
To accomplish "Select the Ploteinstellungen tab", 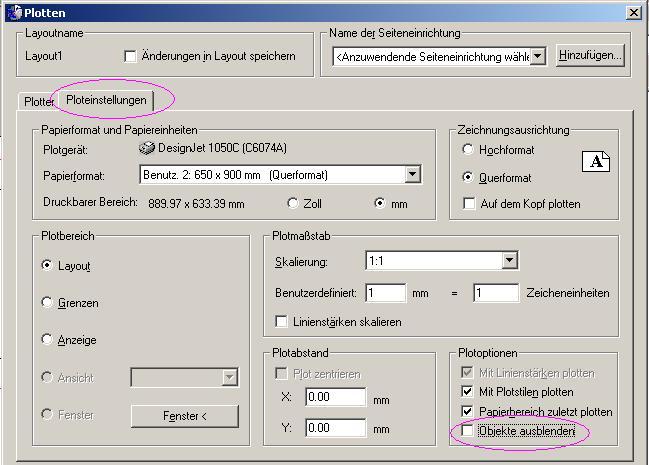I will pyautogui.click(x=106, y=100).
